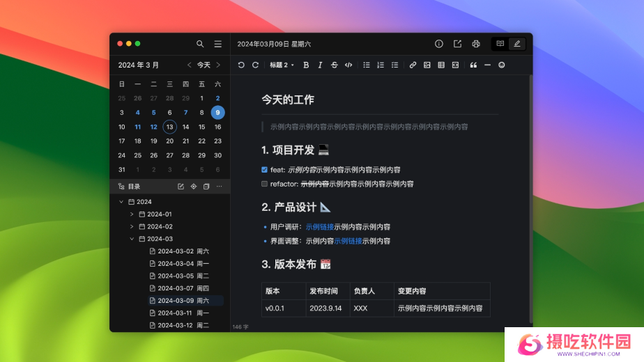Insert a code block
The height and width of the screenshot is (362, 644).
455,65
